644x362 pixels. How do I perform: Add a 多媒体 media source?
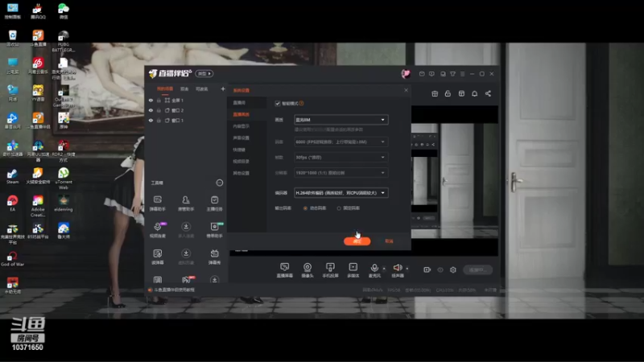tap(353, 270)
